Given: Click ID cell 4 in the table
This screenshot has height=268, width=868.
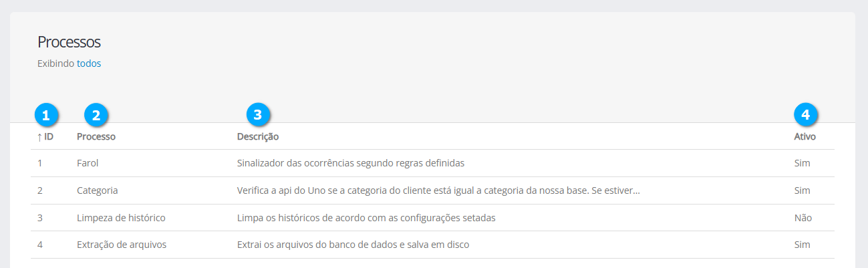Looking at the screenshot, I should point(40,245).
